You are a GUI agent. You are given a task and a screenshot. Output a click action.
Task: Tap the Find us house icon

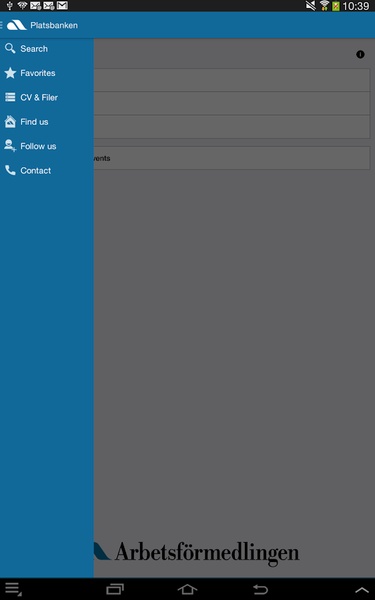pyautogui.click(x=10, y=122)
